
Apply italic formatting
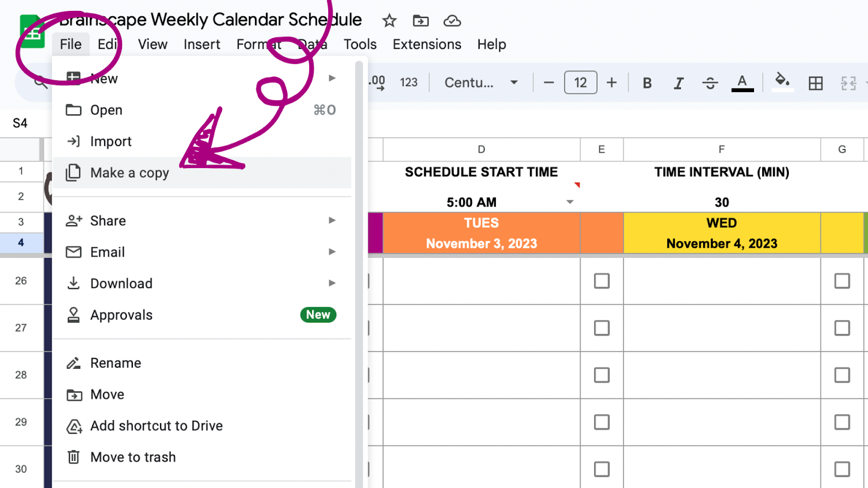click(678, 82)
